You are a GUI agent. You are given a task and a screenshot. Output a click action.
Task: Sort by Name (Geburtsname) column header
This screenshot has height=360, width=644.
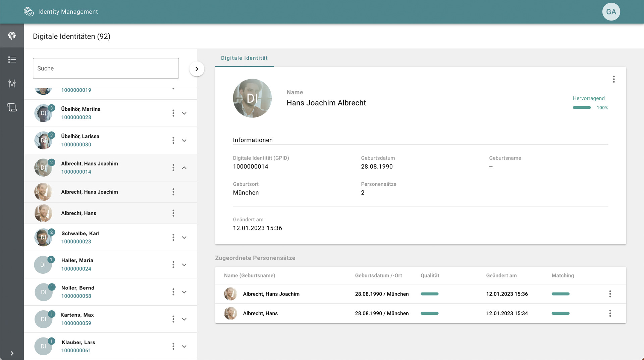[x=250, y=275]
